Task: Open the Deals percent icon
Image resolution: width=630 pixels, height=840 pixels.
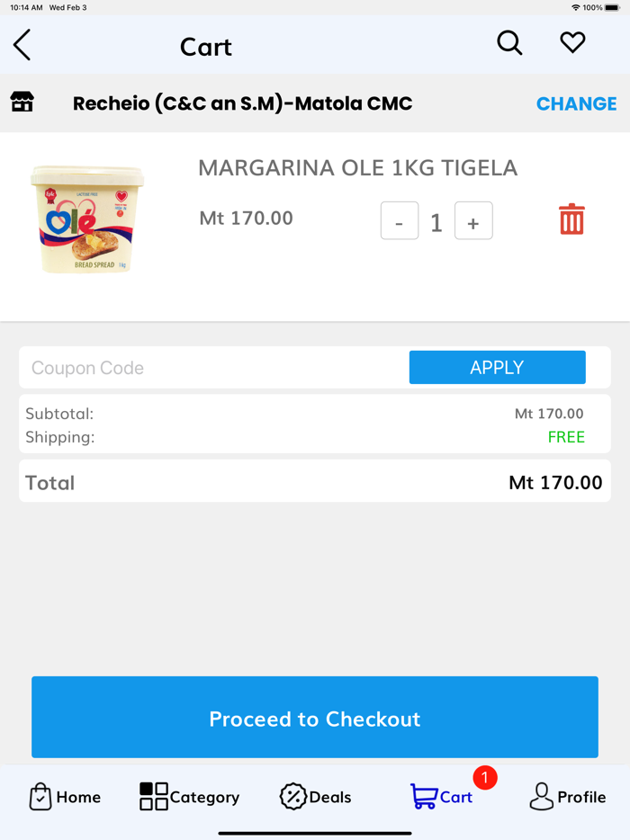Action: [x=314, y=797]
